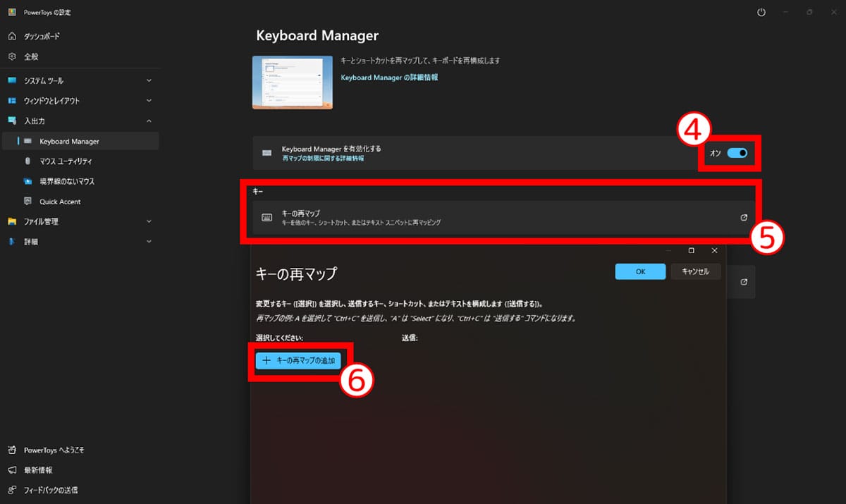846x504 pixels.
Task: Click the 入出力 category icon
Action: pyautogui.click(x=12, y=121)
